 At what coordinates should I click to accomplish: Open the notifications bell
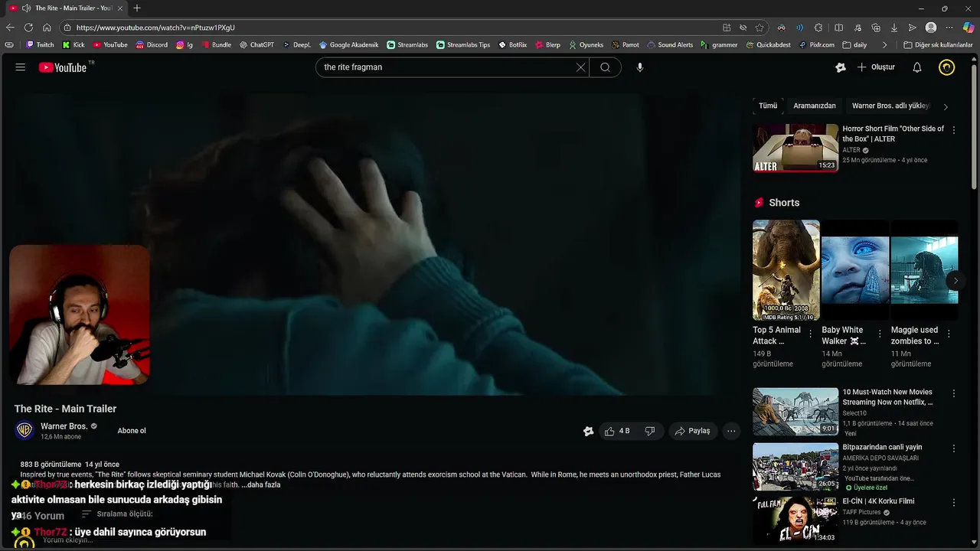[x=916, y=67]
